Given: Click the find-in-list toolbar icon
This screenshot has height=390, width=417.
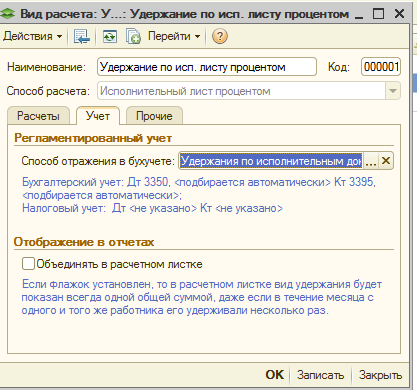Looking at the screenshot, I should [x=82, y=36].
